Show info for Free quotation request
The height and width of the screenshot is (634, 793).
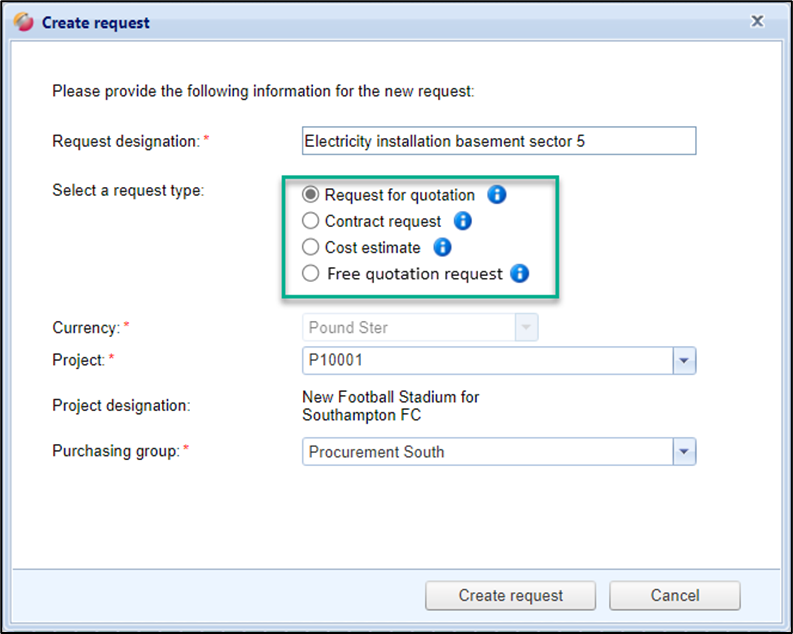click(519, 273)
